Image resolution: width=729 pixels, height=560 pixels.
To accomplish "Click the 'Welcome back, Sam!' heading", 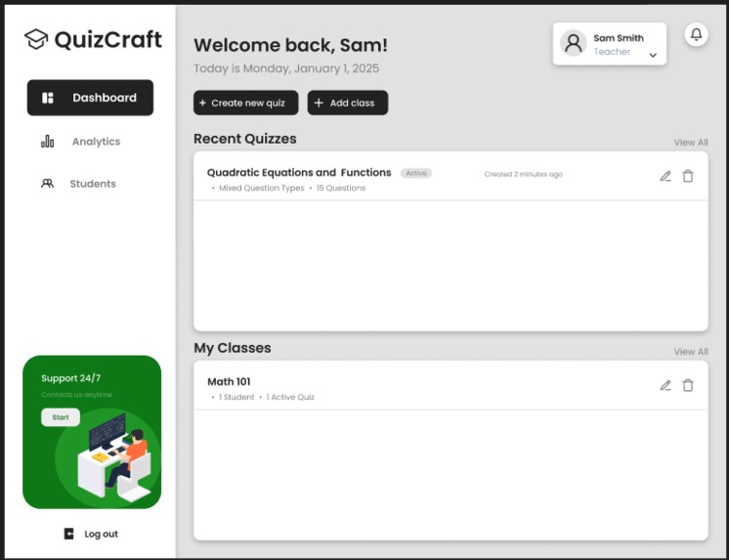I will pos(290,45).
